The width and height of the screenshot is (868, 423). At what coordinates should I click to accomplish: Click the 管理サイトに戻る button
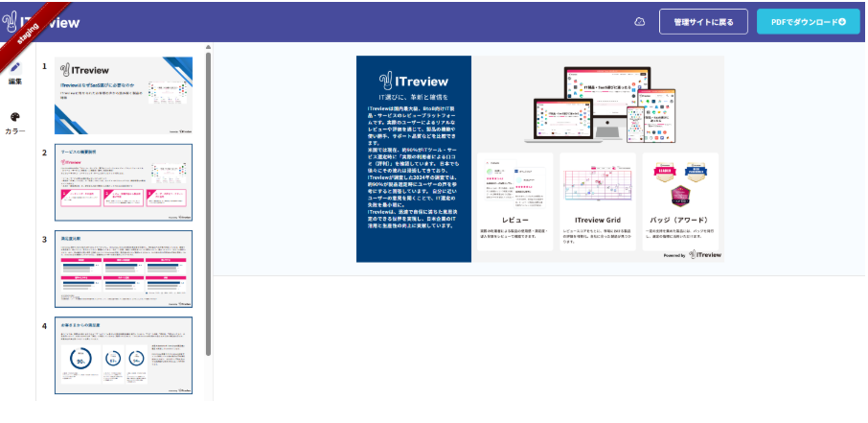[703, 22]
